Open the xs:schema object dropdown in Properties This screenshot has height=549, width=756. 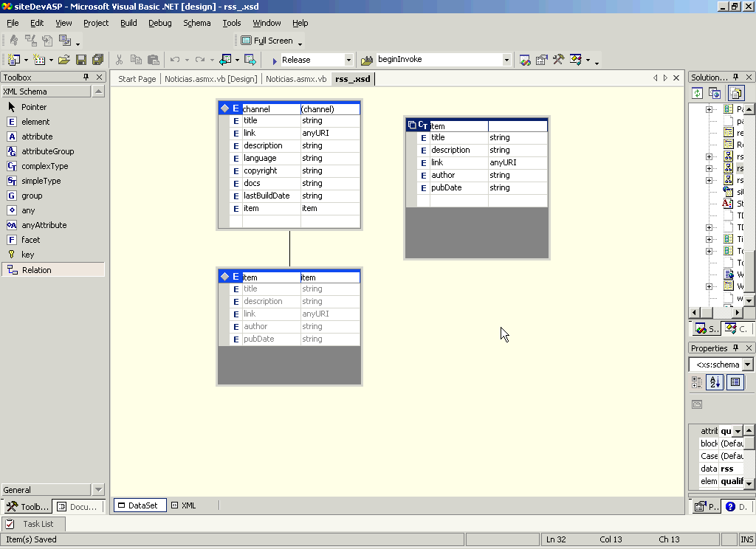[x=748, y=365]
